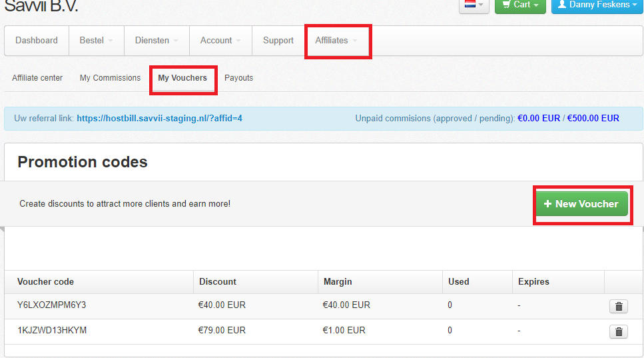This screenshot has width=644, height=358.
Task: Click the user profile icon for Danny Feskens
Action: [x=562, y=4]
